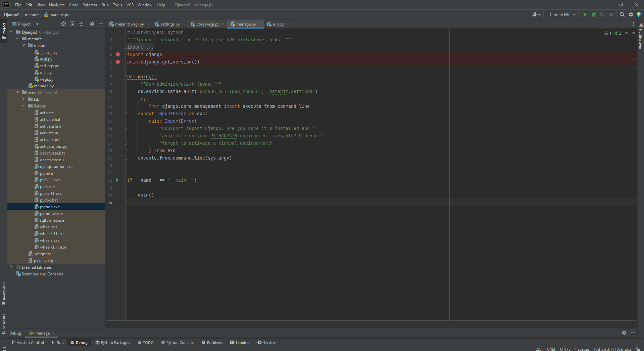Viewport: 644px width, 351px height.
Task: Open the Structure side tool window
Action: click(x=4, y=323)
